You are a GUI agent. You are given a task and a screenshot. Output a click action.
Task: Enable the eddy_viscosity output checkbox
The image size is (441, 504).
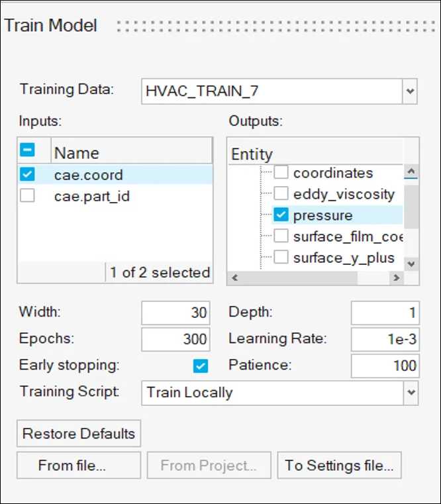tap(281, 194)
